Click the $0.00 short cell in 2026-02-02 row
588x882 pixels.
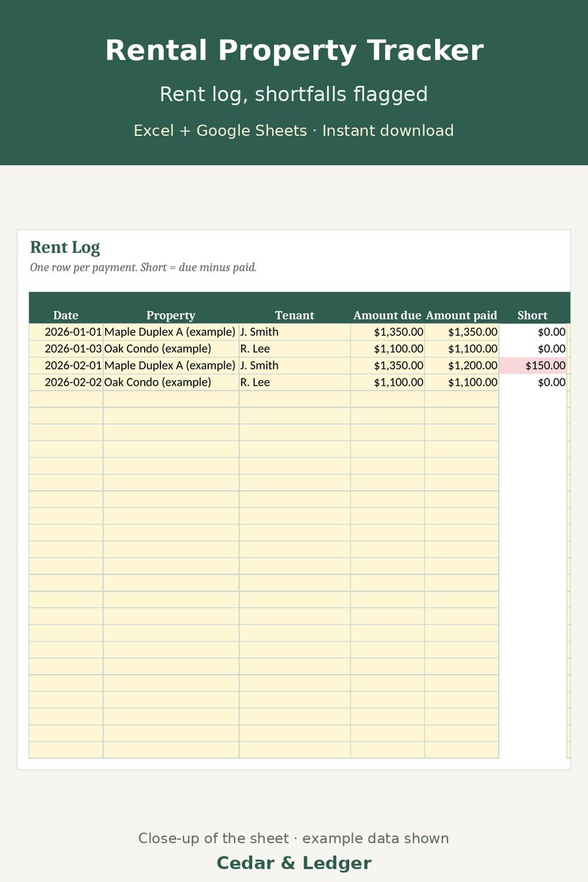pos(533,382)
